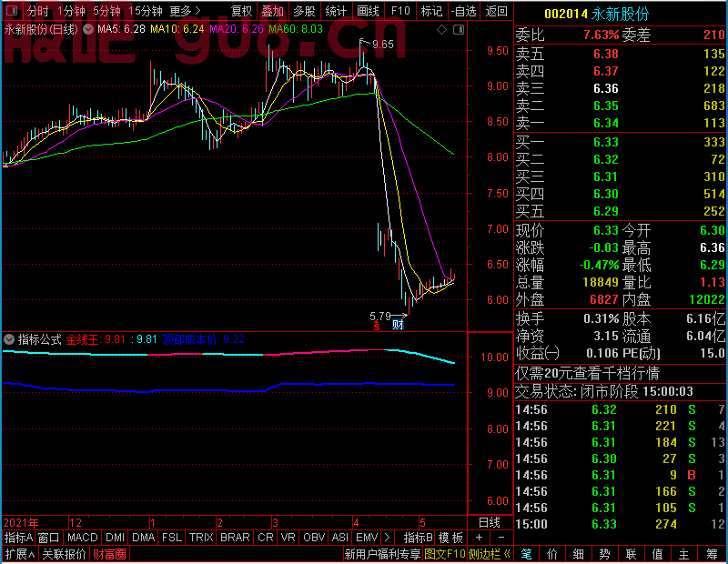This screenshot has width=728, height=564.
Task: Open the 财富圈 tab
Action: click(109, 554)
